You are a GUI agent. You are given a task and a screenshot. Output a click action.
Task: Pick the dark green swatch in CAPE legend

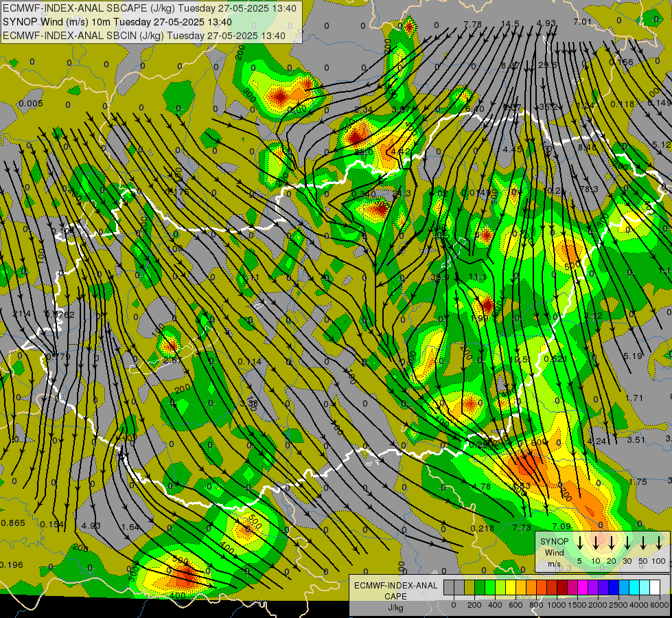[x=480, y=588]
